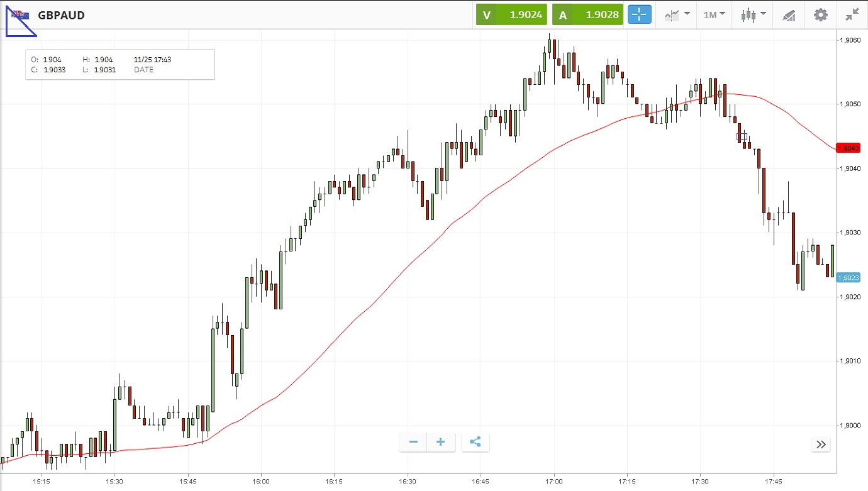Screen dimensions: 868x491
Task: Click the red 1.9043 moving average price tag
Action: (848, 148)
